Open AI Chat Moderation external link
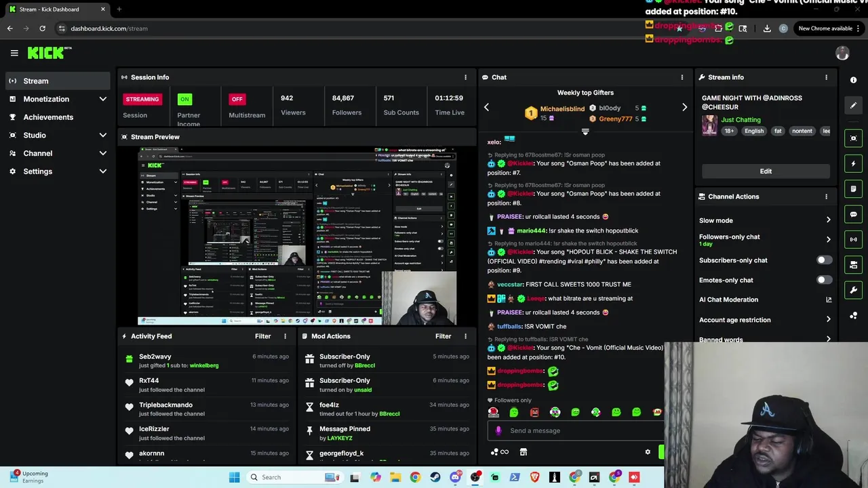The height and width of the screenshot is (488, 868). pos(828,300)
